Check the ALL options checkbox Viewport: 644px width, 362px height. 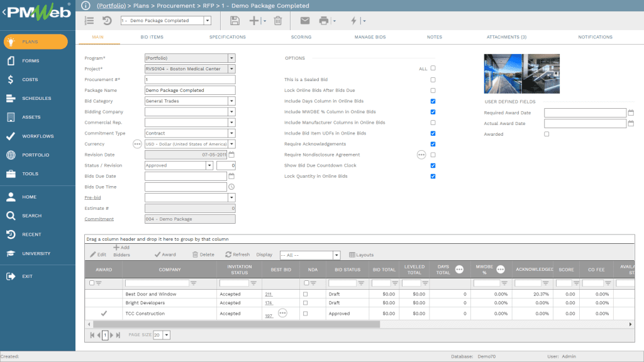433,68
